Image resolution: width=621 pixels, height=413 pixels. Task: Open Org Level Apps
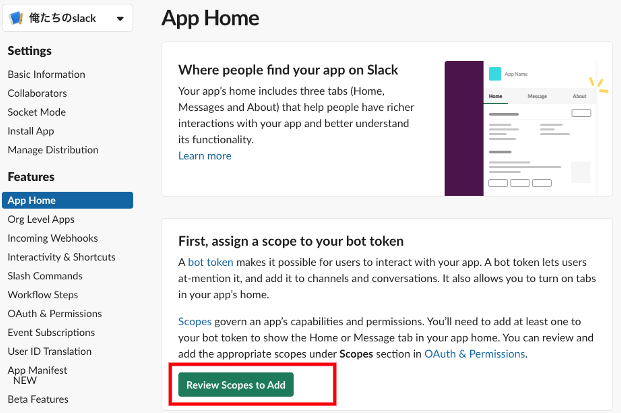(41, 219)
